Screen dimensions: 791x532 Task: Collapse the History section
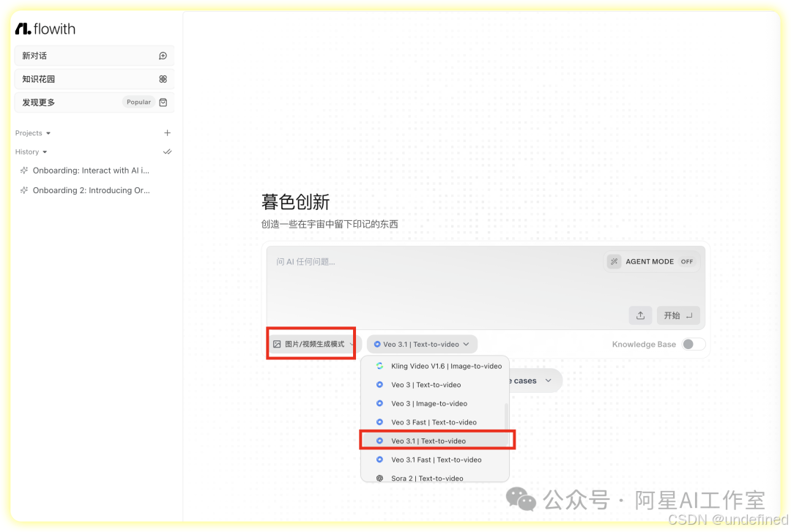coord(31,151)
